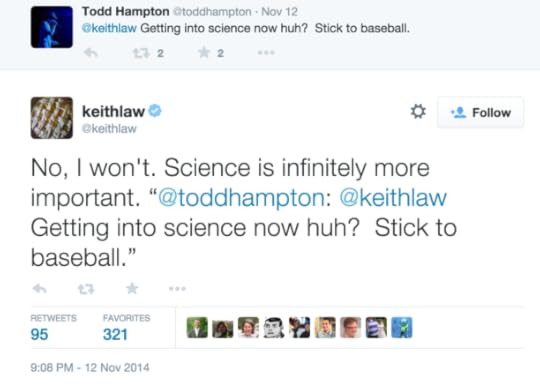Viewport: 540px width, 389px height.
Task: Favorite Todd Hampton's tweet with star
Action: pos(204,53)
